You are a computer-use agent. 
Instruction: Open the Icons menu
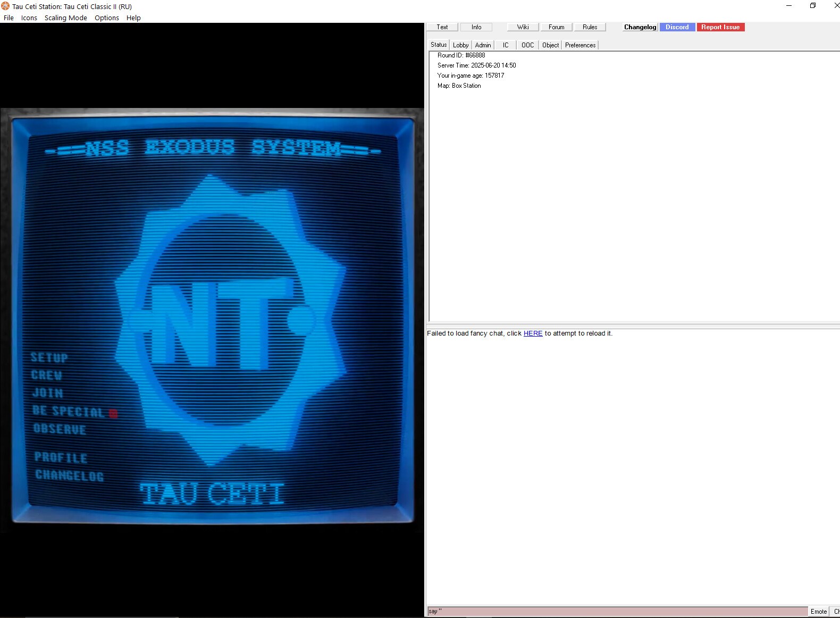click(x=29, y=18)
